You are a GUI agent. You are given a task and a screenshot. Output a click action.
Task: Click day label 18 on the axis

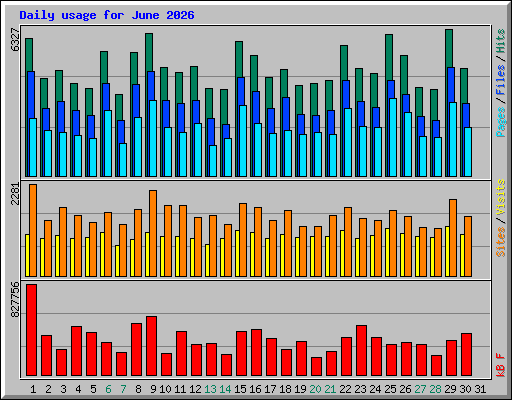click(x=285, y=389)
